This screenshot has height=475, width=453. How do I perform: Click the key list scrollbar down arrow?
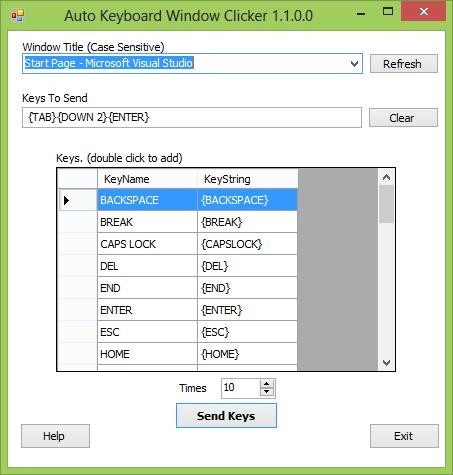tap(386, 363)
